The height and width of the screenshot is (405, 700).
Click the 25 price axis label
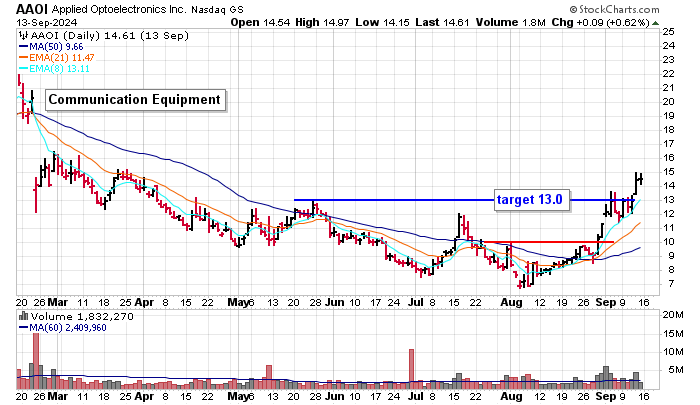coord(668,31)
